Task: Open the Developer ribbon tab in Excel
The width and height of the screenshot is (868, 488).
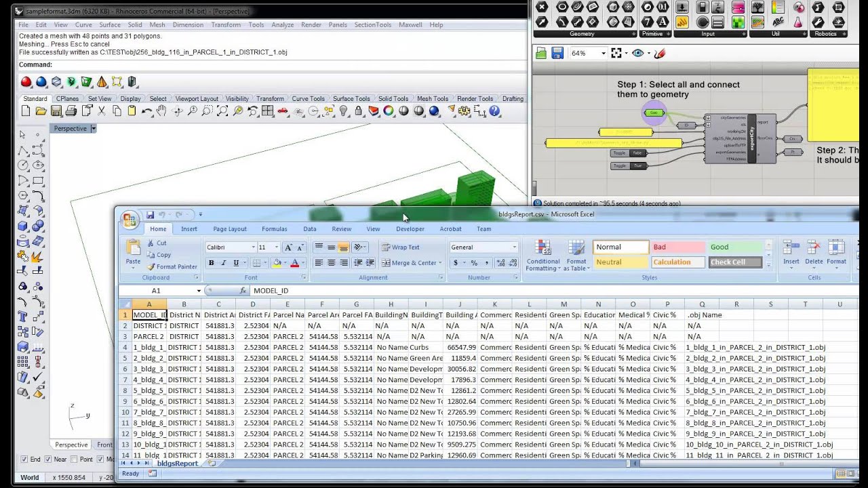Action: coord(410,229)
